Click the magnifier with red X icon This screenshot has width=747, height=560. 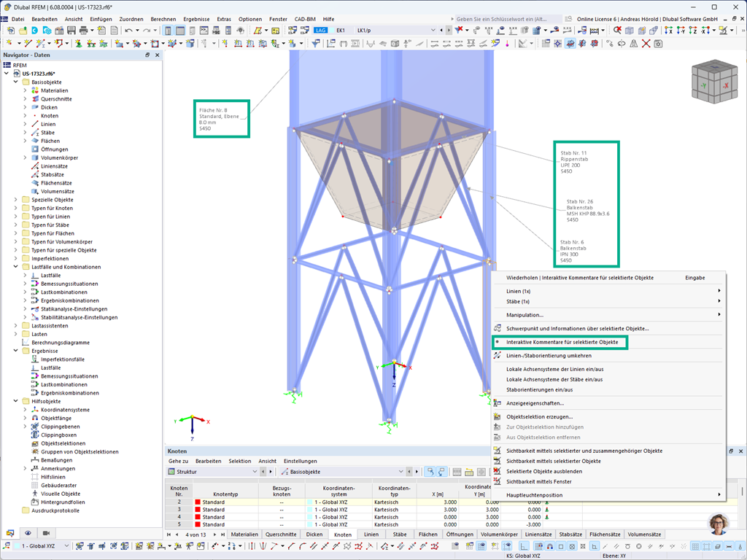point(617,30)
